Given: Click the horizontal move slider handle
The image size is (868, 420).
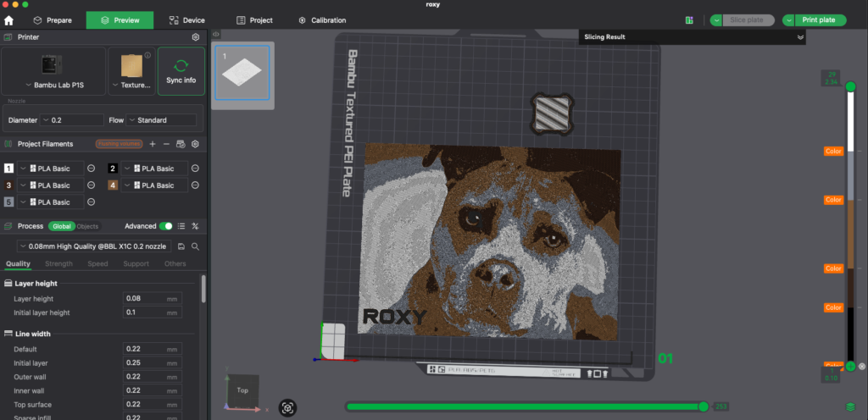Looking at the screenshot, I should (703, 406).
